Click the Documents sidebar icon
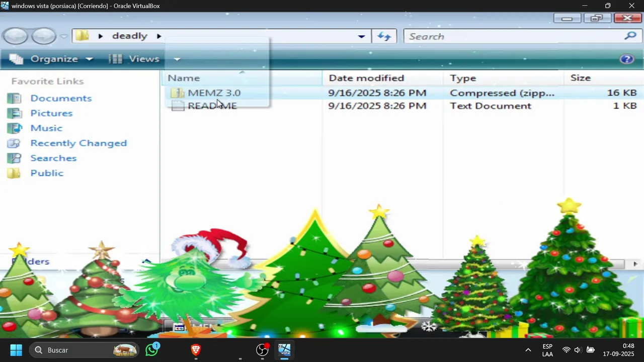Viewport: 644px width, 362px height. 14,98
